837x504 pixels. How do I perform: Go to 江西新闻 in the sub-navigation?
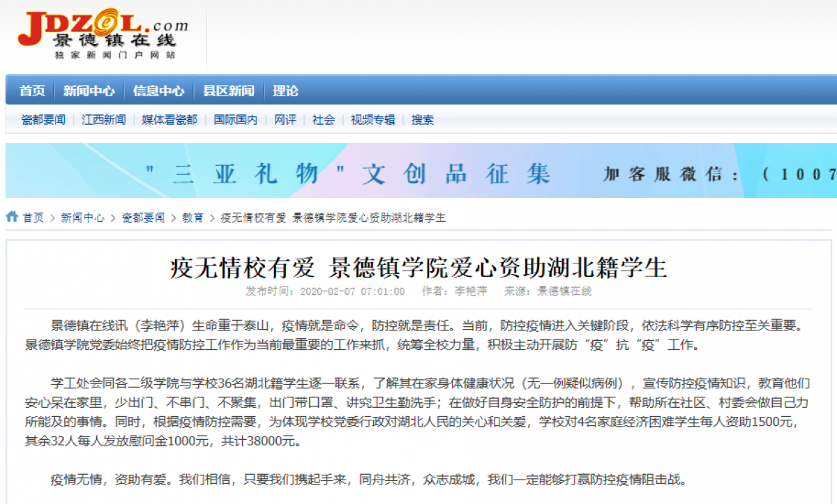coord(104,120)
